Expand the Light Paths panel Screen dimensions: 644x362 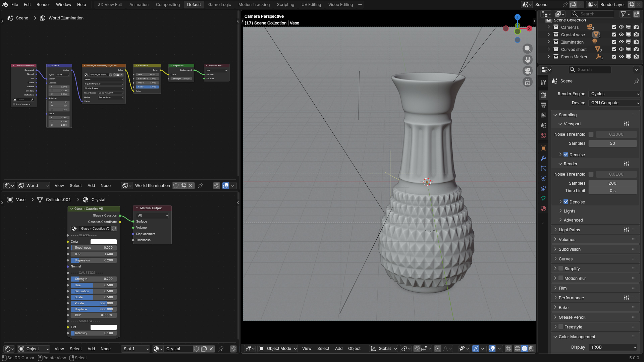[569, 230]
